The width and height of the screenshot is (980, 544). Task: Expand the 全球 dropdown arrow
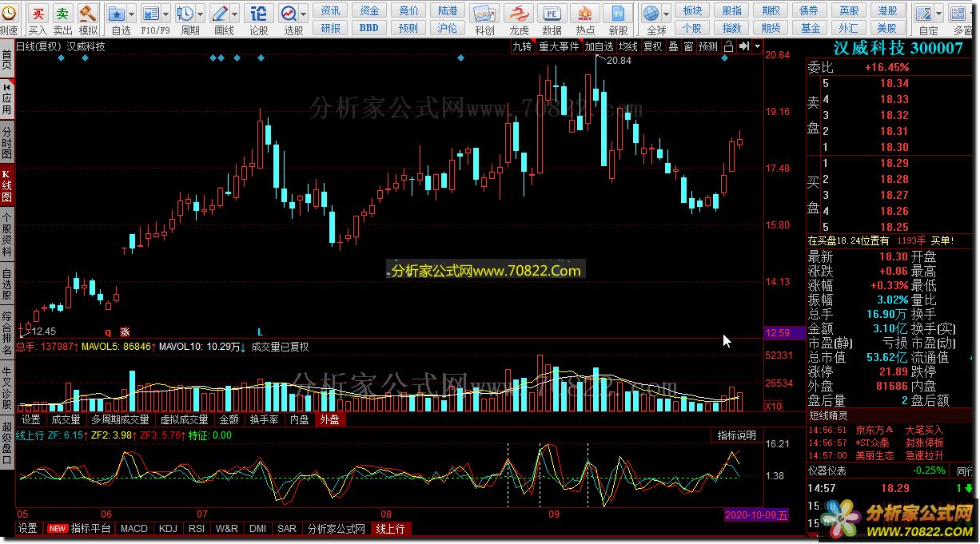tap(665, 14)
